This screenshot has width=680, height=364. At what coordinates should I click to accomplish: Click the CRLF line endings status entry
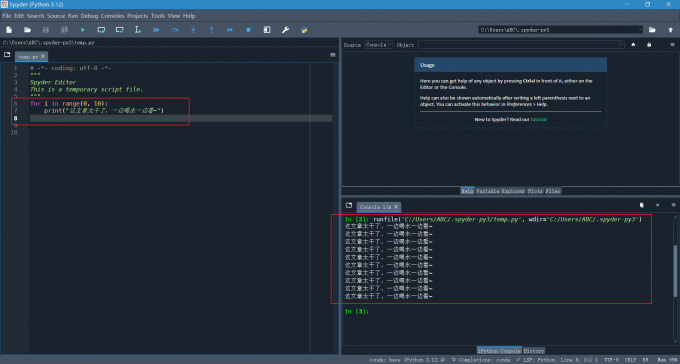pos(631,360)
